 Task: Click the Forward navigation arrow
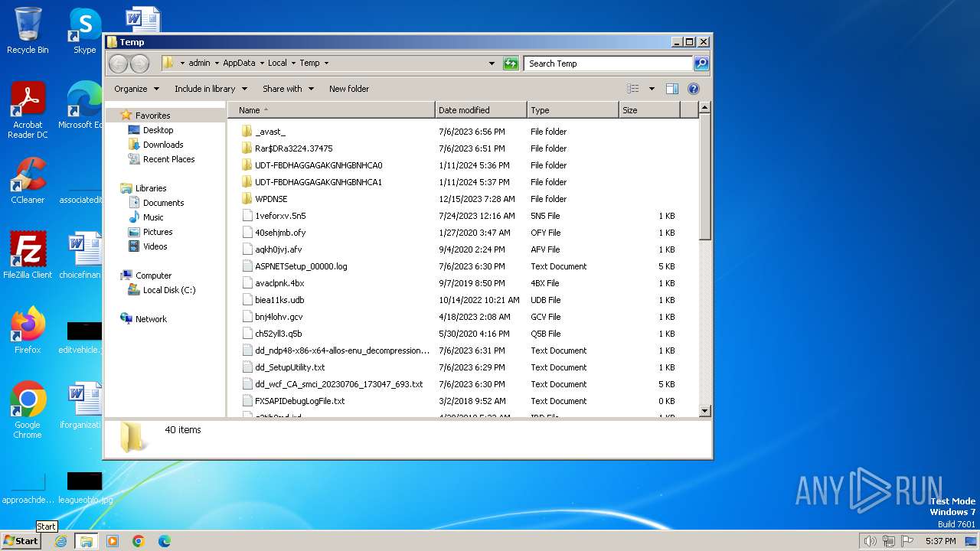139,64
